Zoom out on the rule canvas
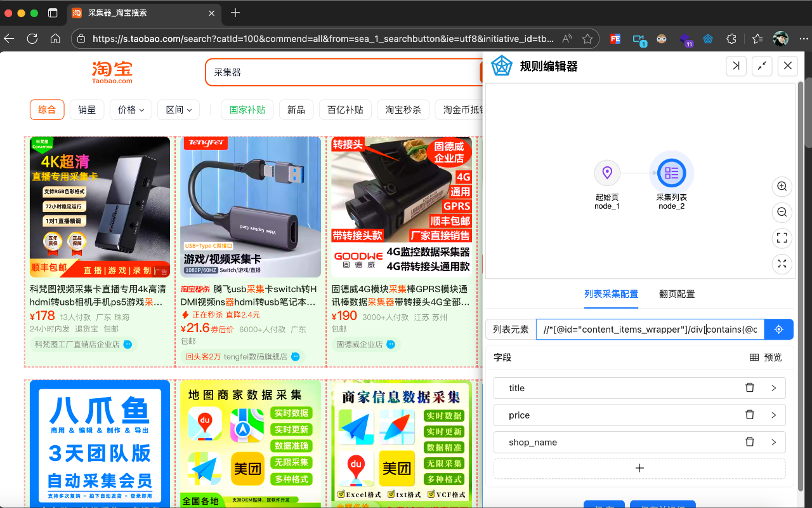812x508 pixels. pyautogui.click(x=782, y=212)
